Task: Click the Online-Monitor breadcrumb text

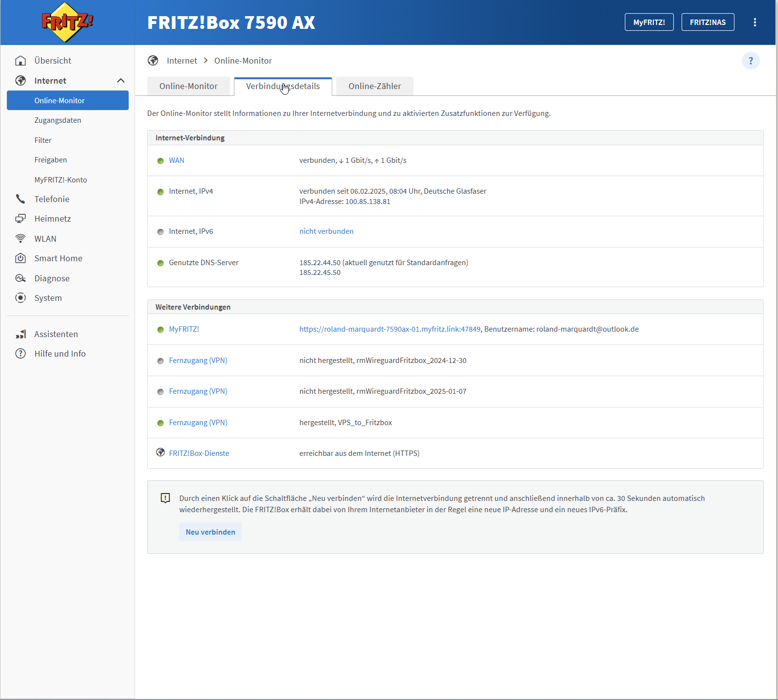Action: [243, 61]
